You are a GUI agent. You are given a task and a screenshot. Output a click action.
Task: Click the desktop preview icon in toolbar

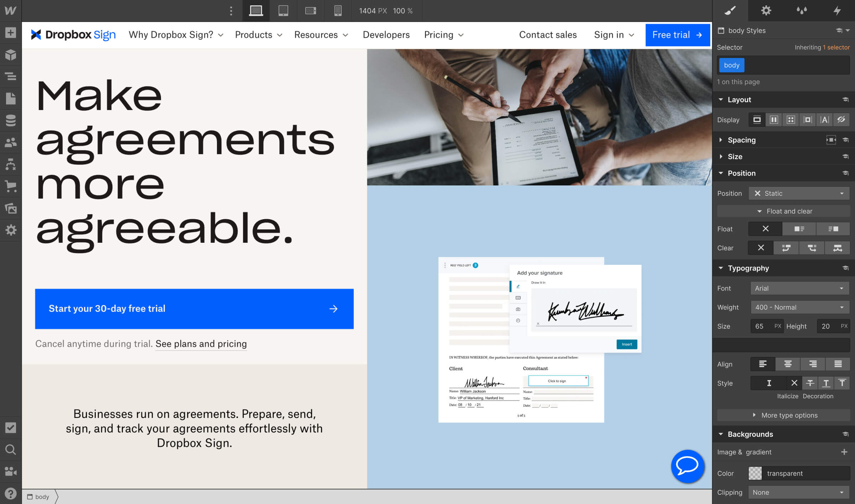[x=255, y=10]
